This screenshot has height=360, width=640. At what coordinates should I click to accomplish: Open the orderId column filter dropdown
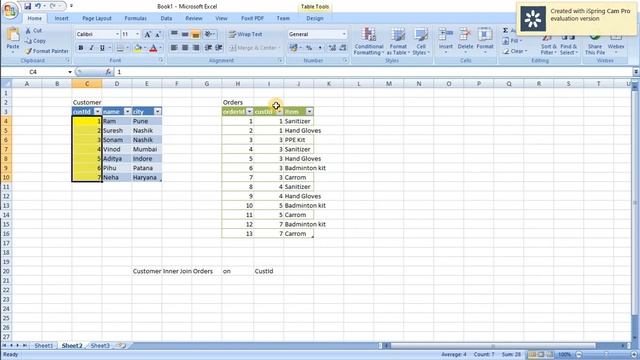coord(249,111)
